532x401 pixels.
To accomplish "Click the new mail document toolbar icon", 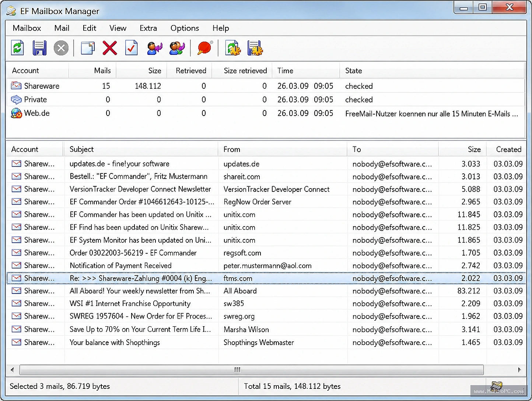I will coord(88,48).
